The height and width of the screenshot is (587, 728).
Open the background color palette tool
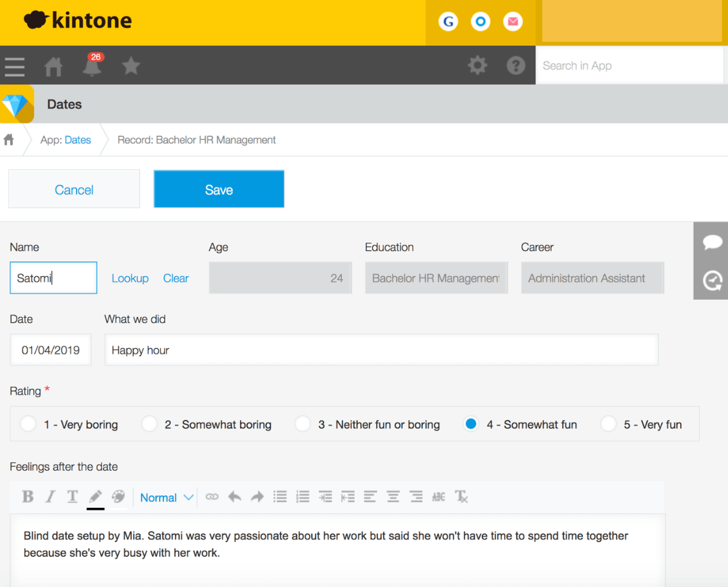coord(118,497)
